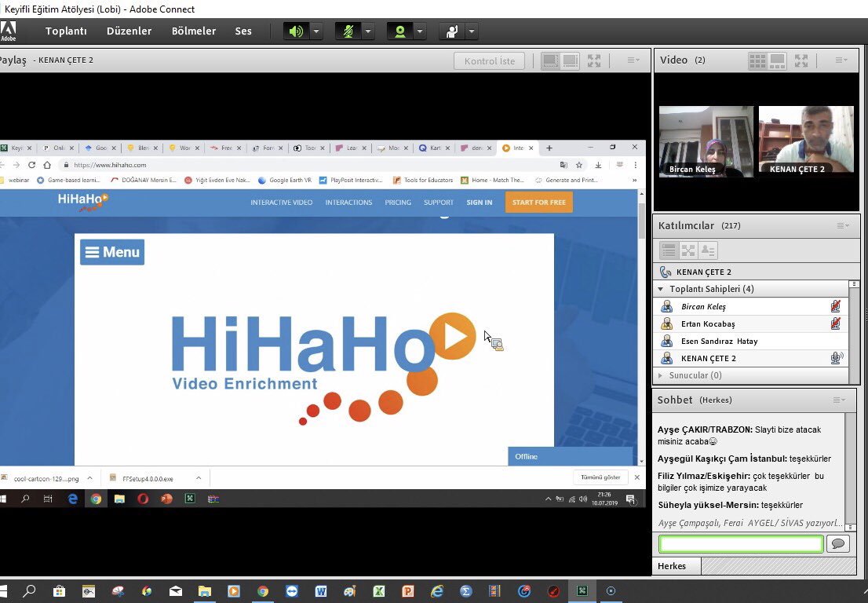Image resolution: width=868 pixels, height=603 pixels.
Task: Mute speakers with the green speaker icon
Action: point(296,31)
